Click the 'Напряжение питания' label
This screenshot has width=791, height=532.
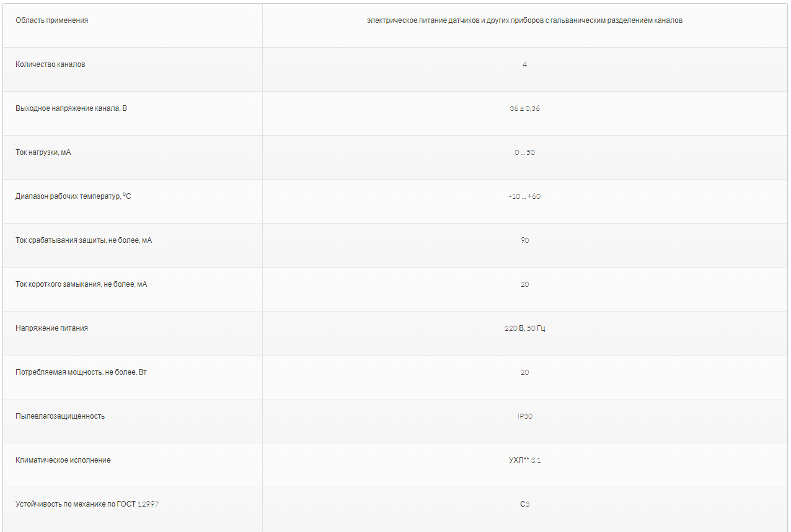tap(51, 328)
